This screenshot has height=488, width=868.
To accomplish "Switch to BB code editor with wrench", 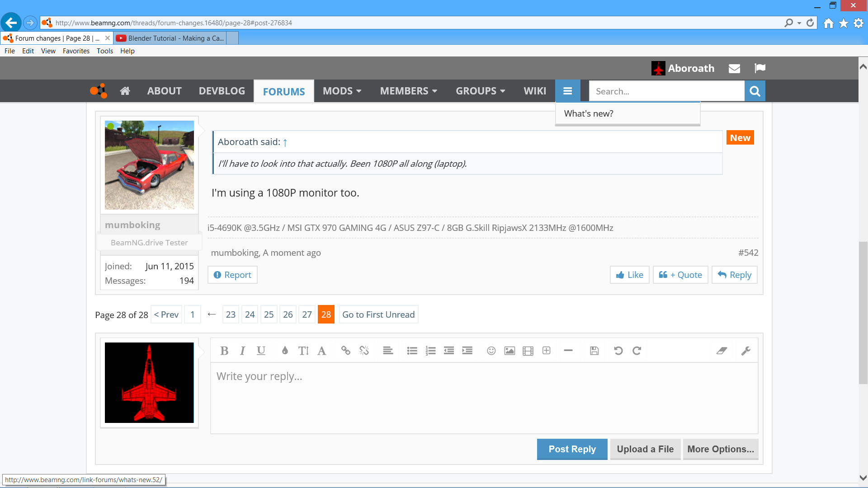I will tap(746, 351).
